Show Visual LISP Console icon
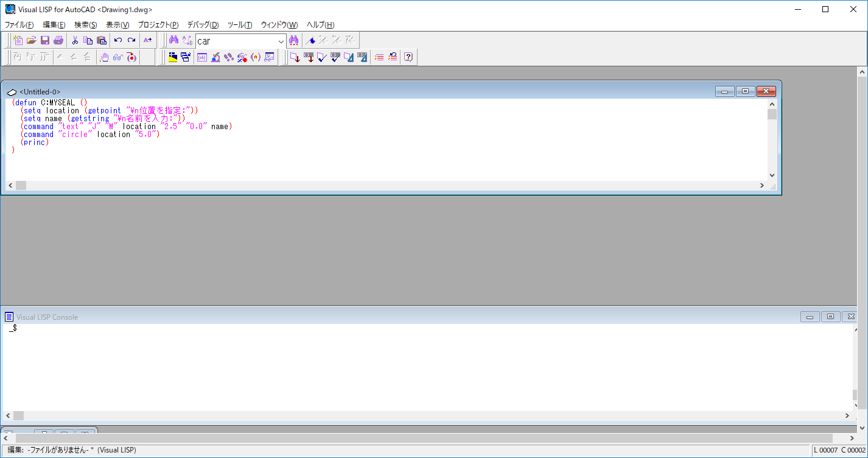Screen dimensions: 868x458 tap(202, 57)
